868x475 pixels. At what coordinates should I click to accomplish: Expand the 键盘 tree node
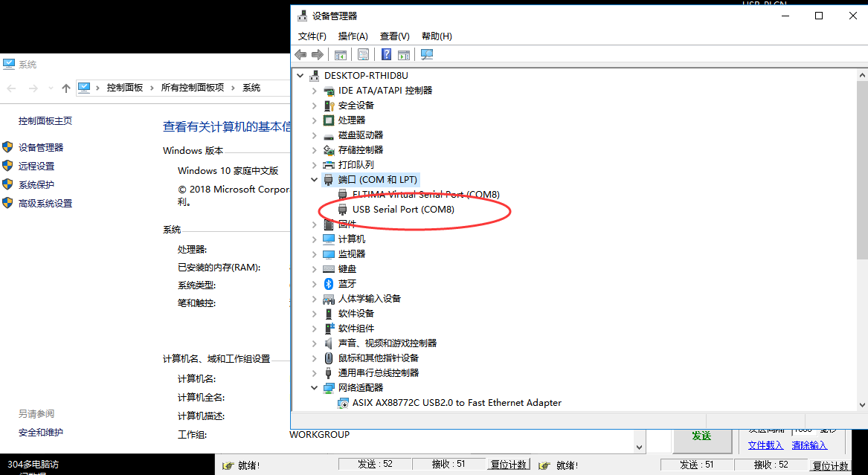pos(315,268)
